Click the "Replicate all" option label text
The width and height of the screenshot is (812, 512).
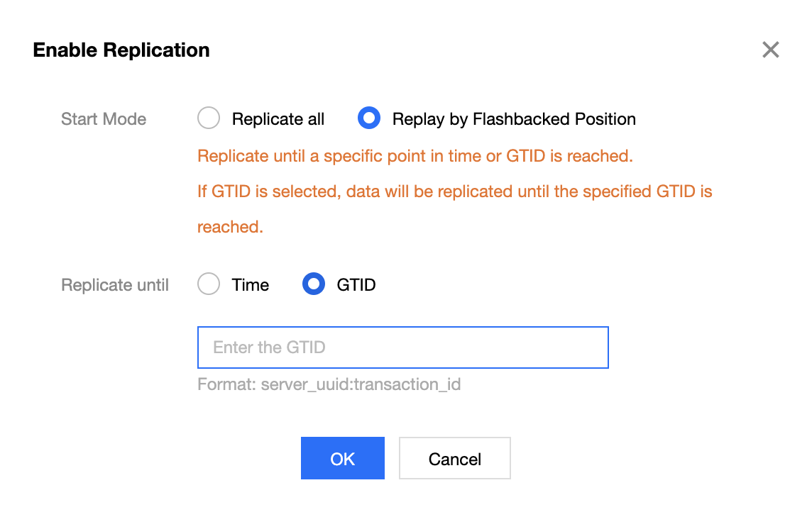(278, 119)
